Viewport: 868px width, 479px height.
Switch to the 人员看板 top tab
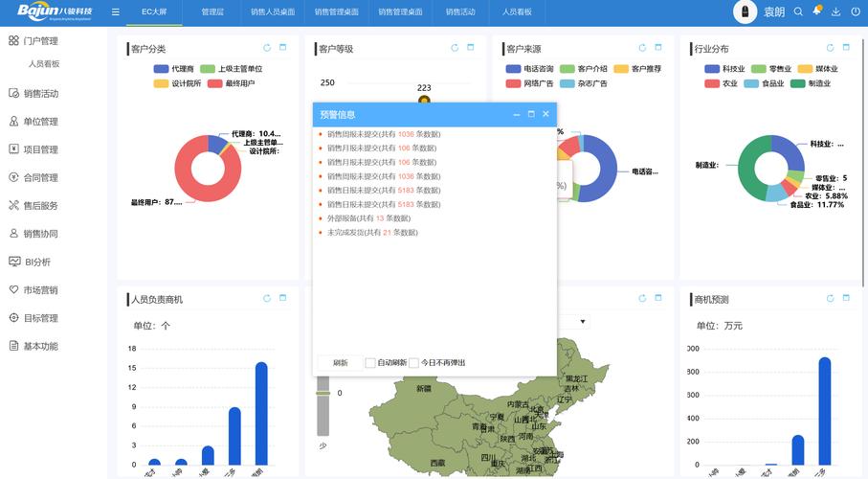[517, 12]
